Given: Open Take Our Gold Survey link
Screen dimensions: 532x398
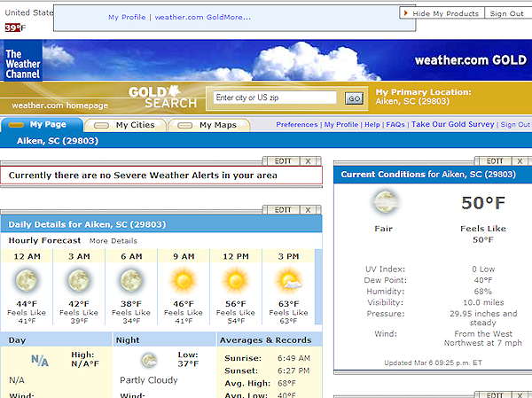Looking at the screenshot, I should [453, 124].
